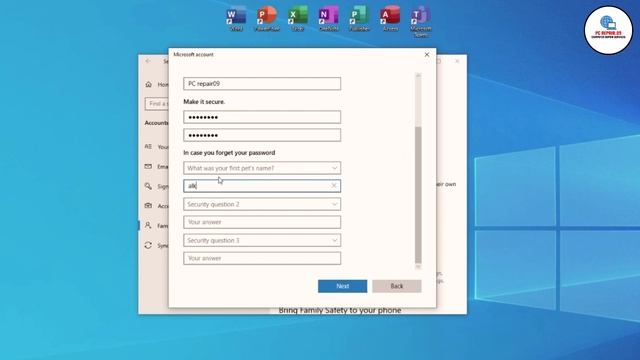
Task: Open the OneNote desktop shortcut
Action: tap(329, 19)
